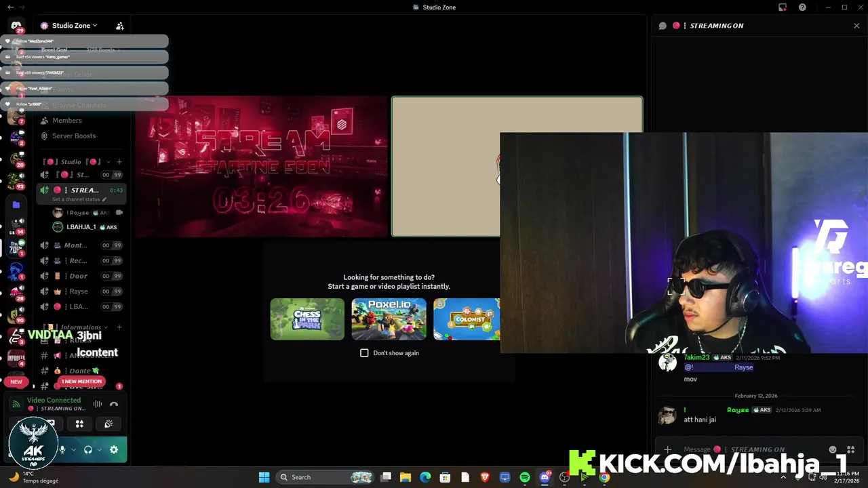Collapse the Studio category chevron
Screen dimensions: 868x488
(108, 162)
